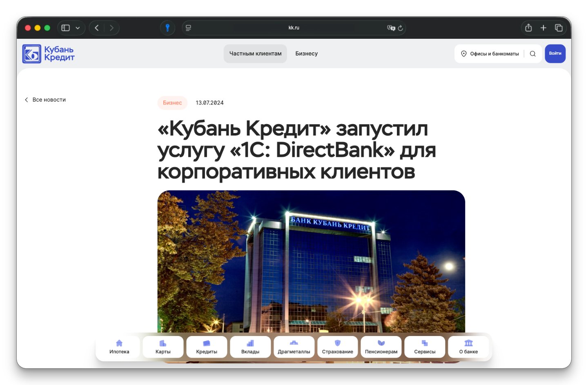This screenshot has height=385, width=588.
Task: Choose Драгметаллы in the bottom menu
Action: 294,347
